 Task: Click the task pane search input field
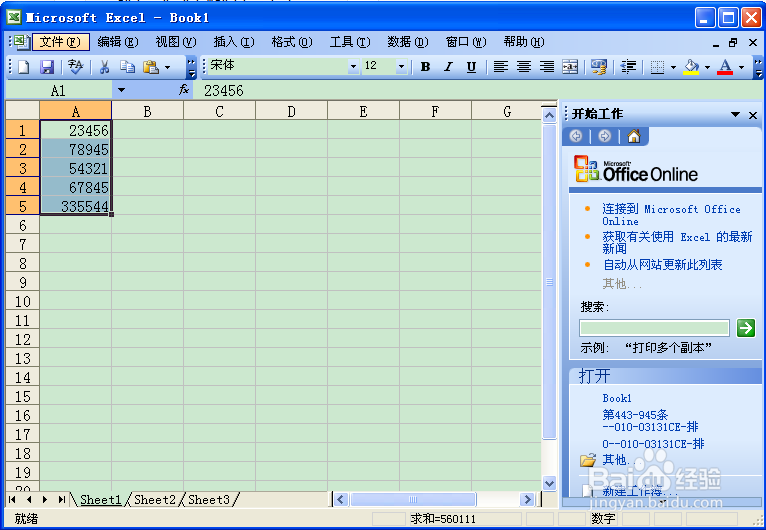click(x=654, y=328)
